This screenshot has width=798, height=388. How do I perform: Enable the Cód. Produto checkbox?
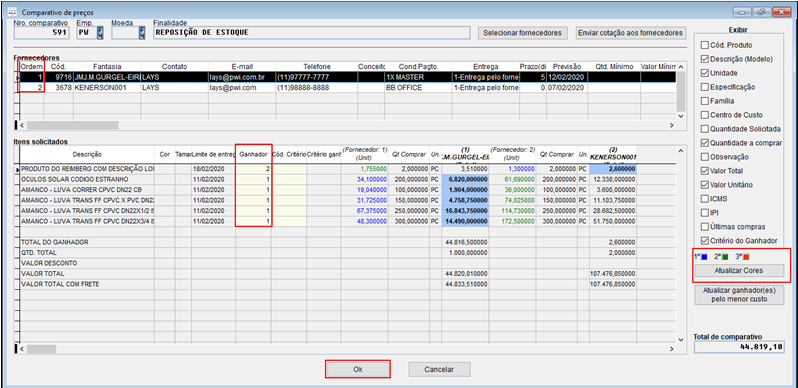coord(705,45)
